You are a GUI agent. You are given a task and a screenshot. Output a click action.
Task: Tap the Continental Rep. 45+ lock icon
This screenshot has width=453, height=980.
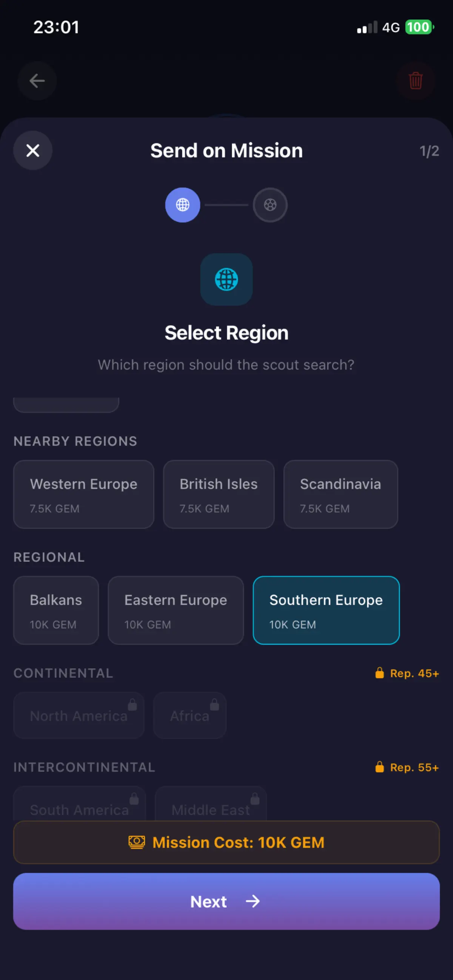tap(379, 673)
